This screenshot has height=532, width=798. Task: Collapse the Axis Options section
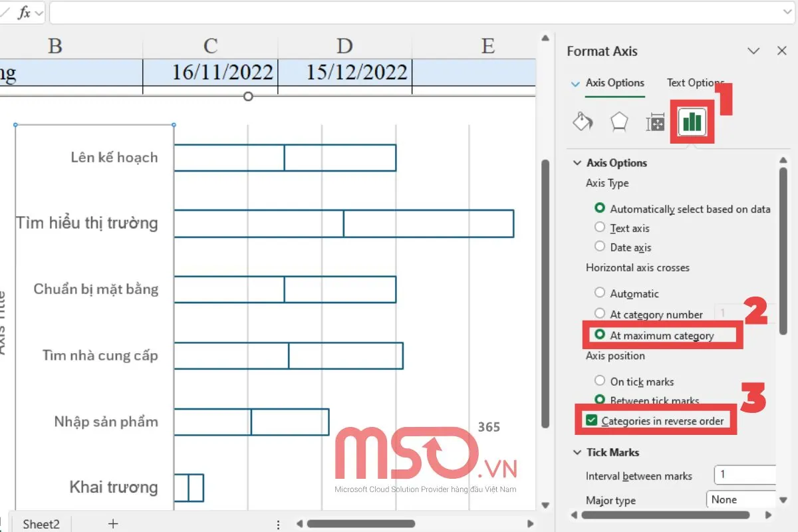577,162
